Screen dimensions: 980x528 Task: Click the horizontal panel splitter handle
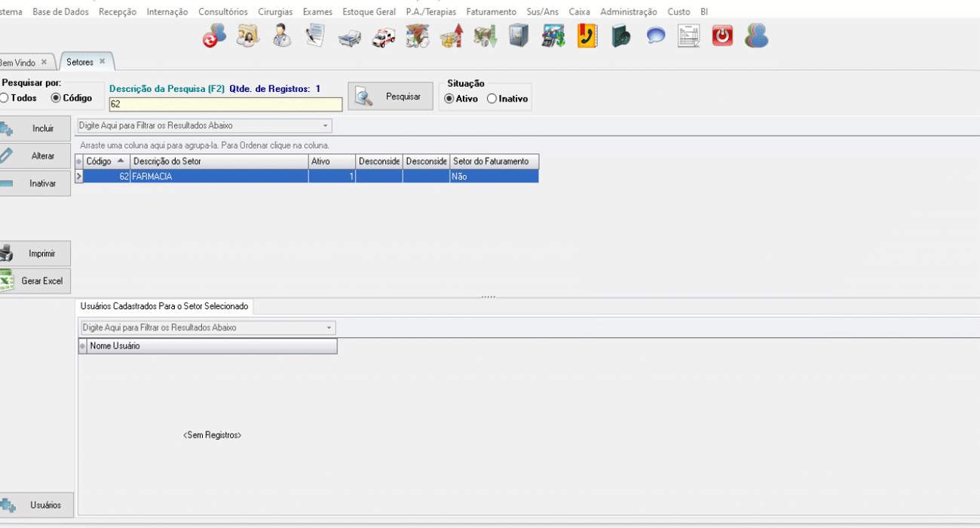(488, 297)
